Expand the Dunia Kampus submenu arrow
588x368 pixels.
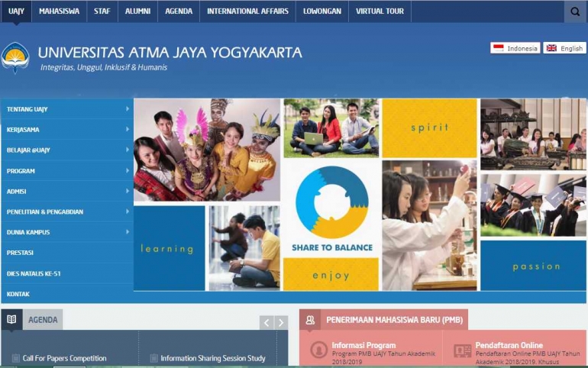(x=128, y=232)
